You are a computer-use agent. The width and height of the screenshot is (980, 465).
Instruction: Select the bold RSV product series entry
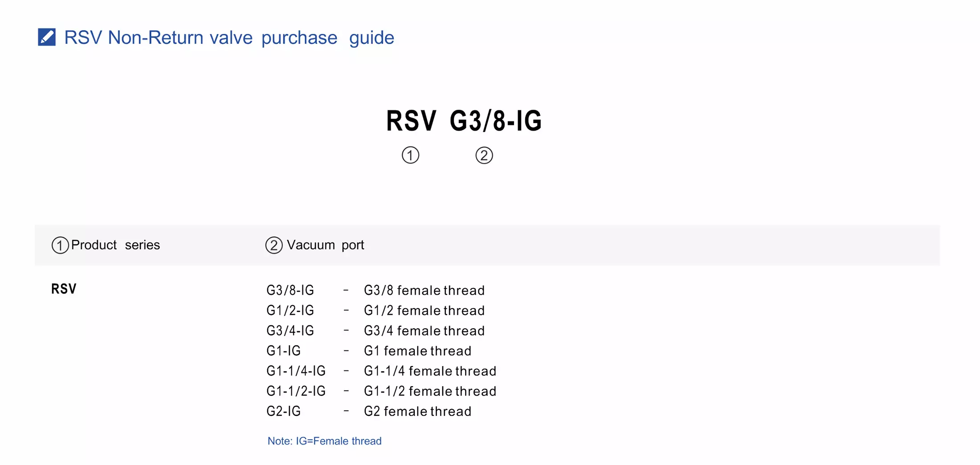point(64,289)
